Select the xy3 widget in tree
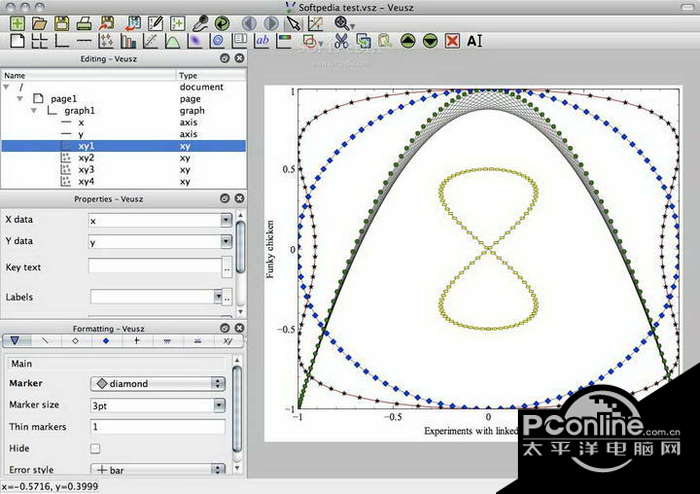700x494 pixels. [x=86, y=170]
